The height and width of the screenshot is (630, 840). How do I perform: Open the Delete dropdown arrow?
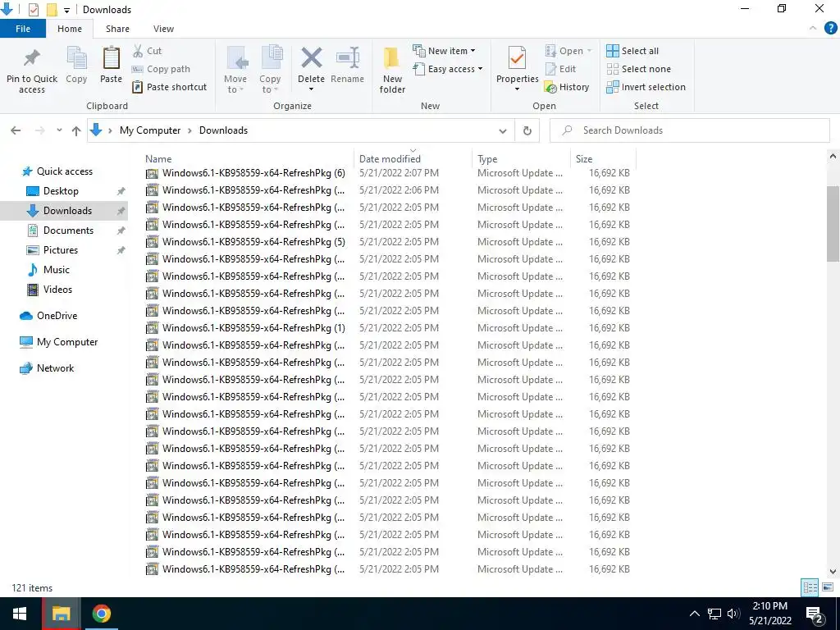(x=311, y=89)
